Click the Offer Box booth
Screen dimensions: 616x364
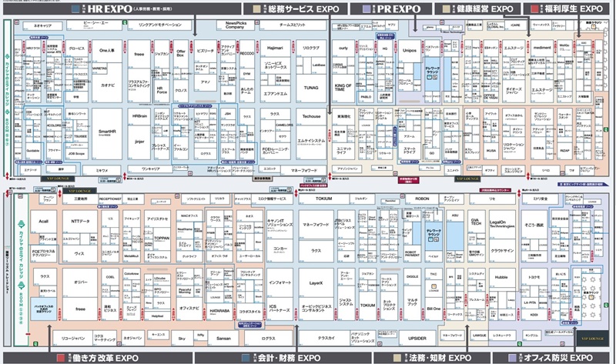[x=181, y=53]
